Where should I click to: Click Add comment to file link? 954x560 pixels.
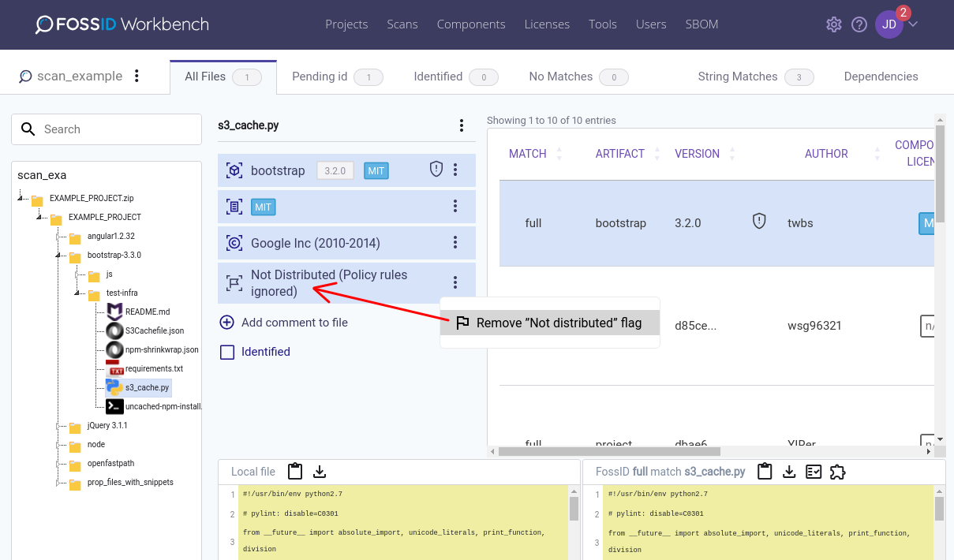pos(294,322)
